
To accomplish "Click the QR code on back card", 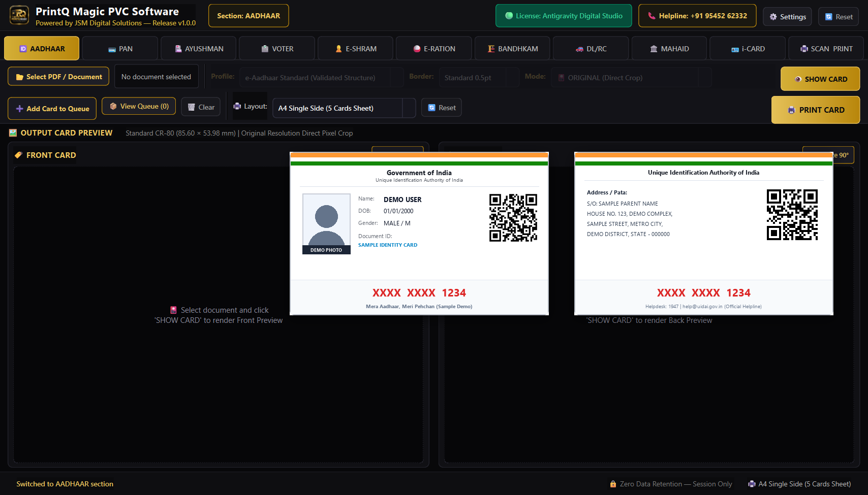I will tap(792, 214).
